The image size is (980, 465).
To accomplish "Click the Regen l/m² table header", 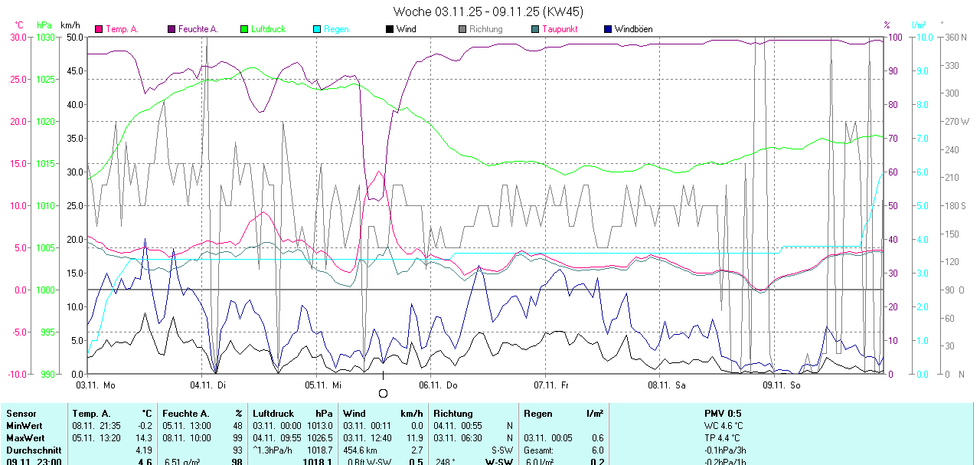I will tap(563, 414).
